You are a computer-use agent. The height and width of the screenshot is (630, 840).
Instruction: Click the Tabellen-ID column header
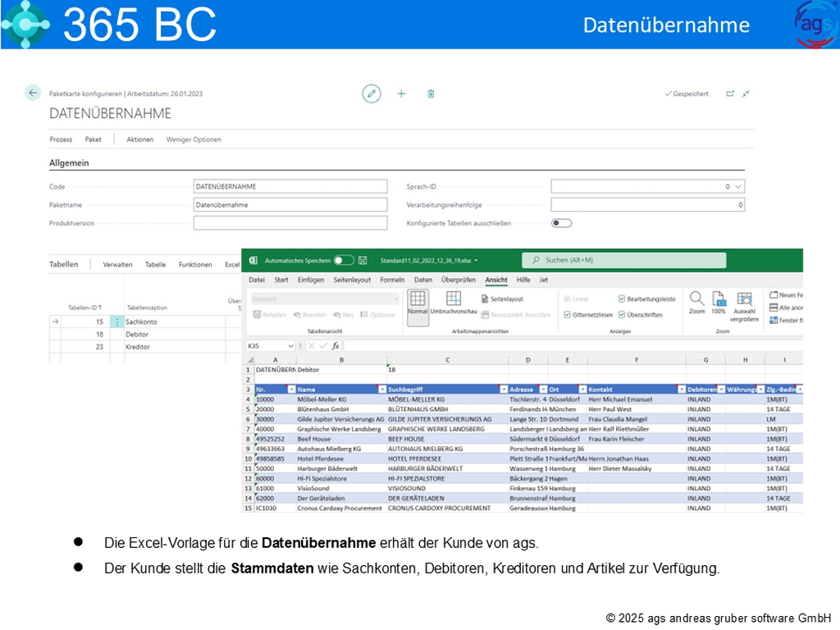84,308
